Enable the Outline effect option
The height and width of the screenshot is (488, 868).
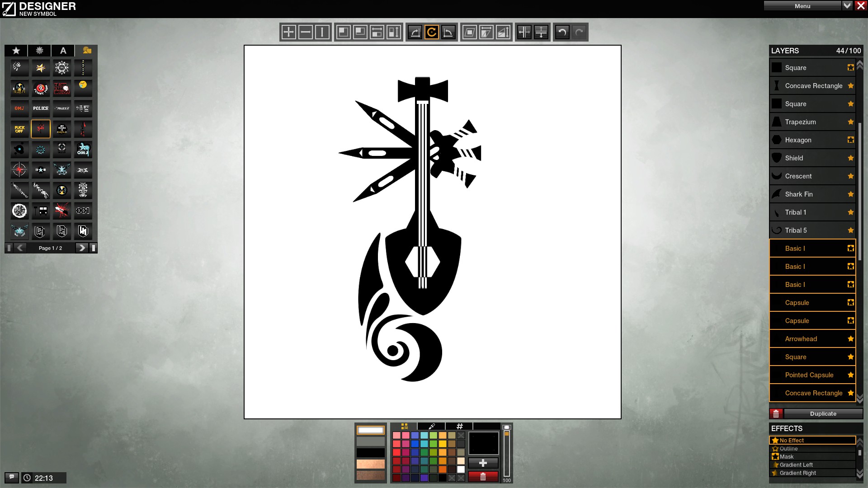click(x=788, y=449)
